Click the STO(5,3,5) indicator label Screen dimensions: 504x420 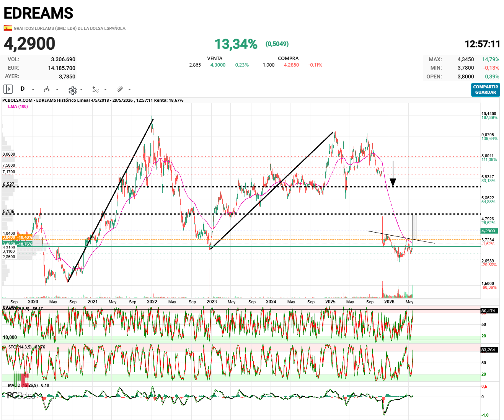25,308
